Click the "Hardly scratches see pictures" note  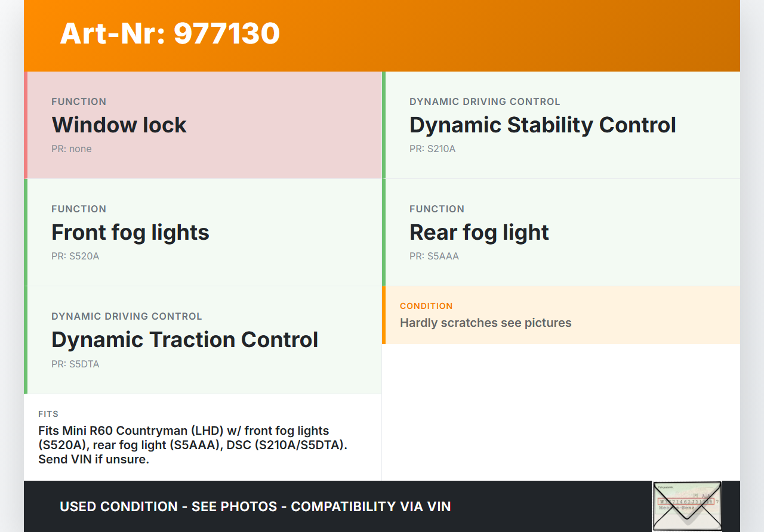[x=485, y=323]
